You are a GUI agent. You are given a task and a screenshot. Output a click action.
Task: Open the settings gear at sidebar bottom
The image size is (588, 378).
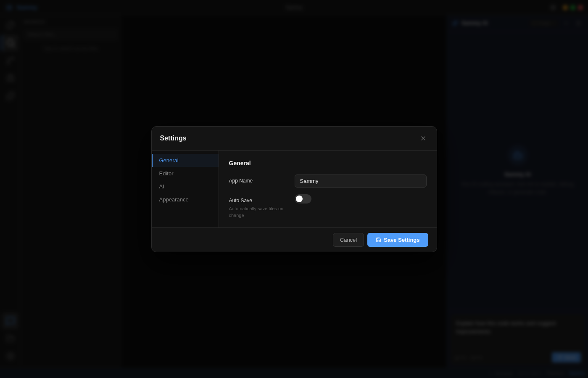(10, 356)
